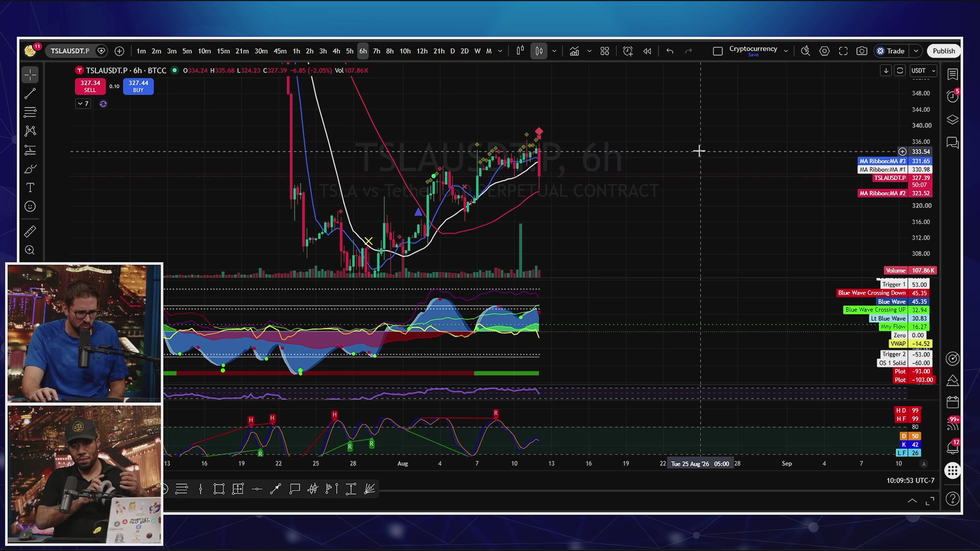Expand the Trade button dropdown arrow
Screen dimensions: 980x551
(916, 51)
